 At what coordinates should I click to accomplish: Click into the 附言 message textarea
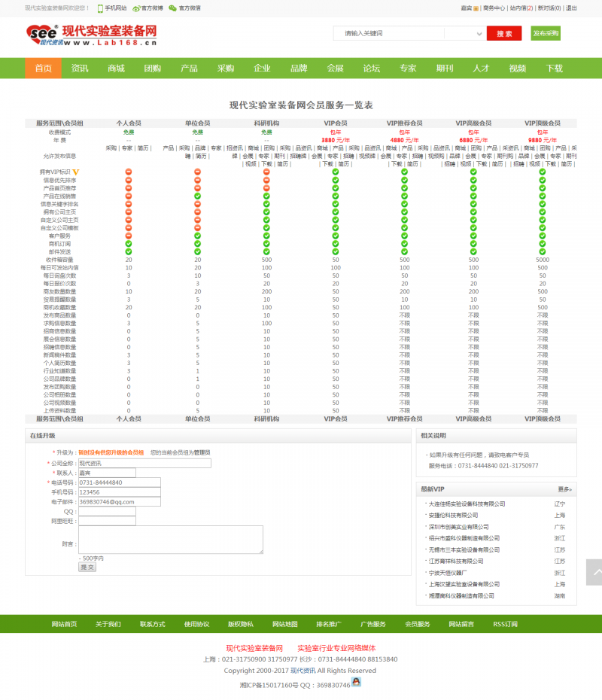click(x=170, y=540)
